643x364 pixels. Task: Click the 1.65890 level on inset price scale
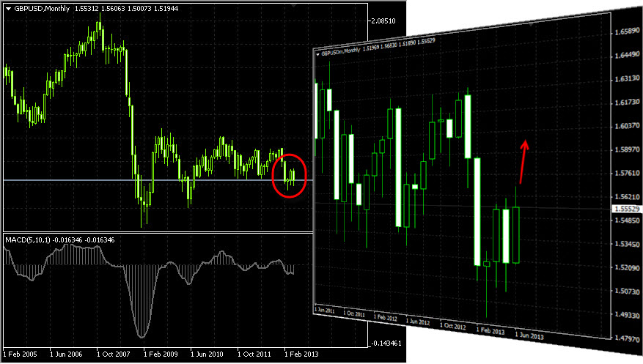tap(625, 32)
